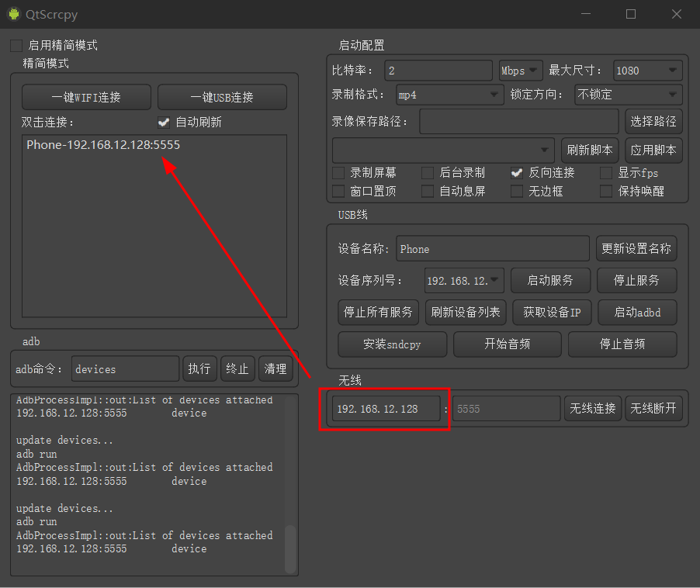Click the 获取设备IP button
The image size is (700, 588).
[553, 313]
